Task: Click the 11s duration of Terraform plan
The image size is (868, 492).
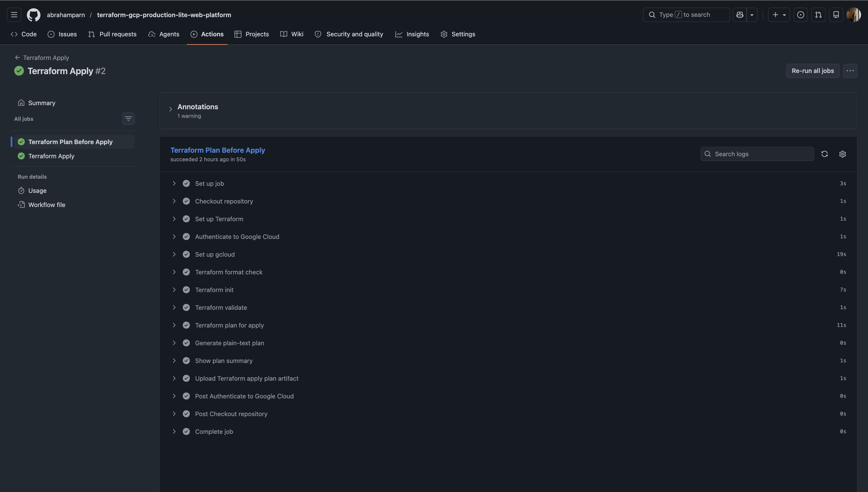Action: 841,325
